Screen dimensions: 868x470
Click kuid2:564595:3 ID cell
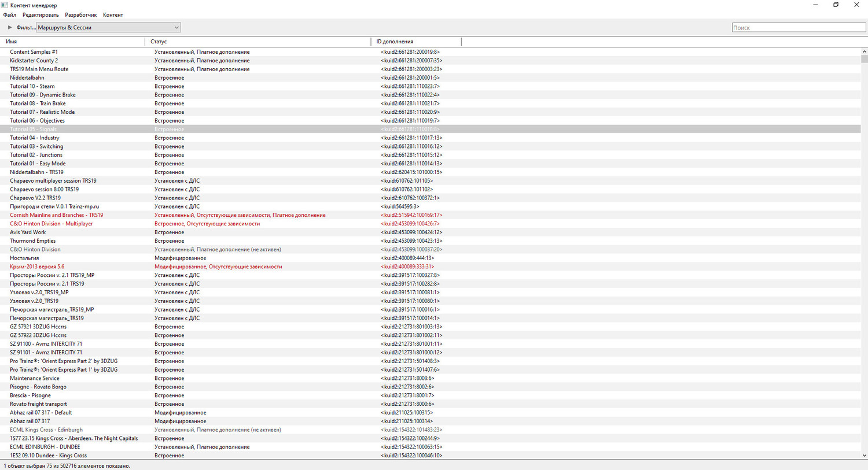400,206
